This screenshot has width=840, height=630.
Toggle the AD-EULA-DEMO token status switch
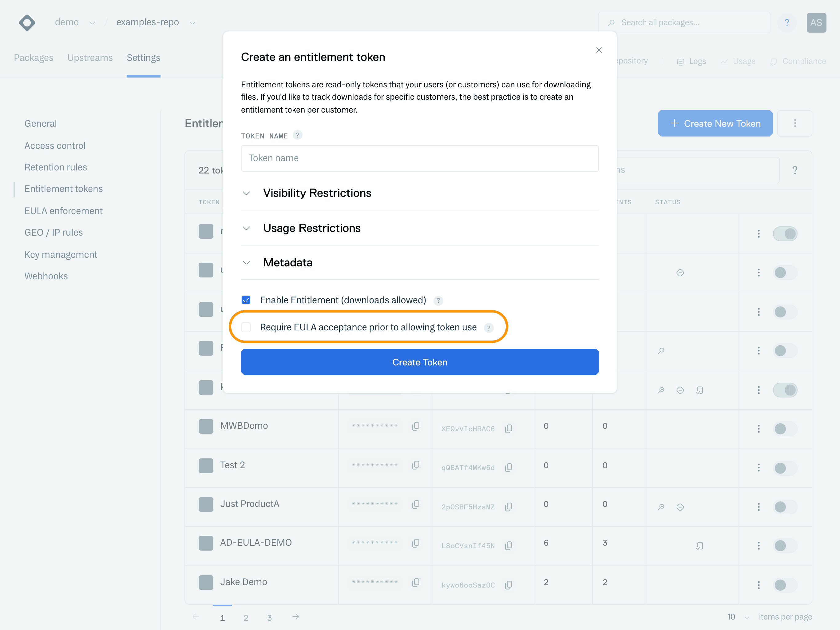(x=785, y=546)
